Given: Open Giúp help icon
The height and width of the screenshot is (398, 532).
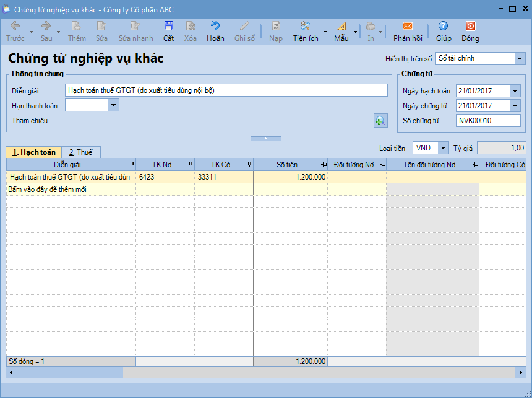Looking at the screenshot, I should coord(443,27).
